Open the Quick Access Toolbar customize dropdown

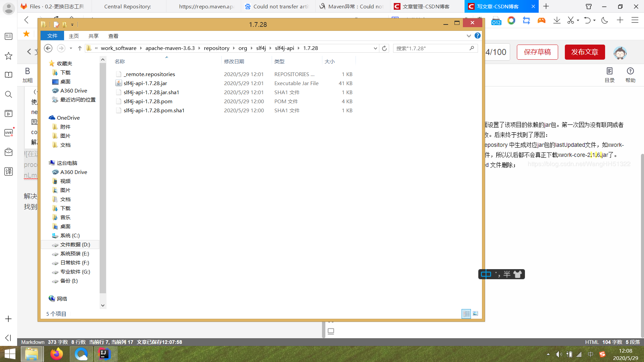71,24
